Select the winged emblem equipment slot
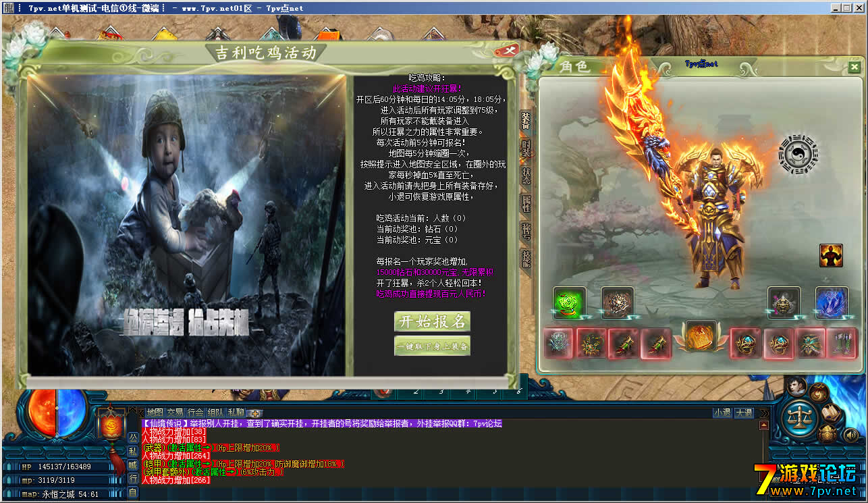Viewport: 868px width, 503px height. tap(811, 343)
